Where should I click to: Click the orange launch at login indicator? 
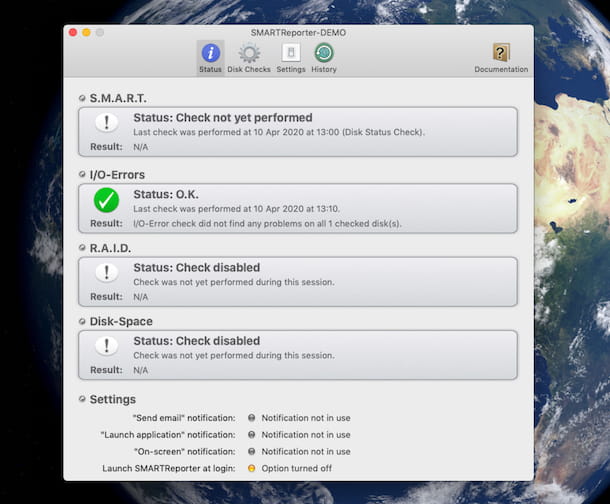click(x=252, y=468)
